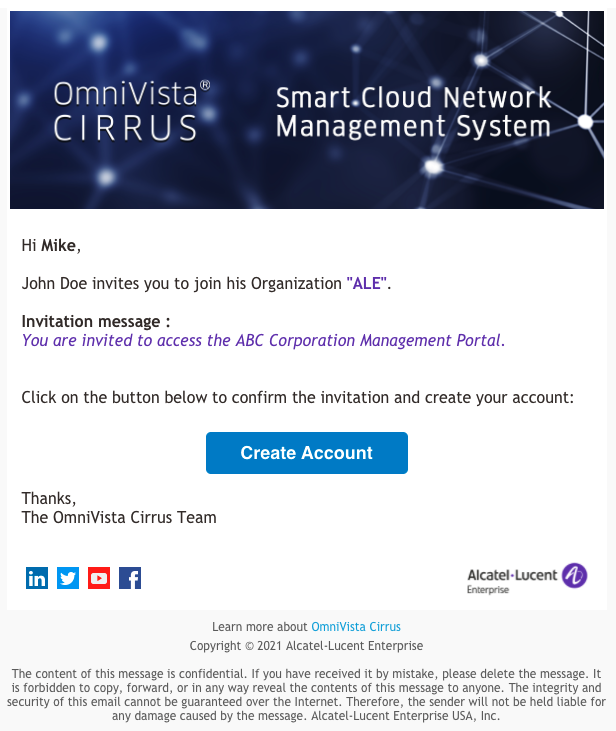Open the LinkedIn social icon

37,578
